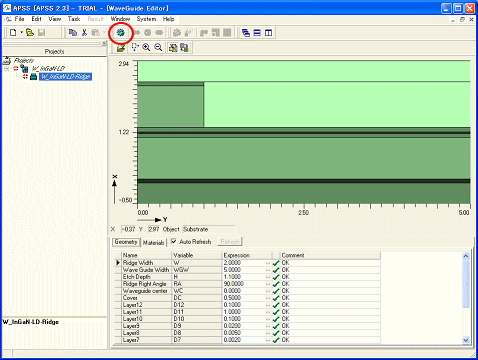Select the pointer selection tool
This screenshot has width=478, height=360.
135,48
